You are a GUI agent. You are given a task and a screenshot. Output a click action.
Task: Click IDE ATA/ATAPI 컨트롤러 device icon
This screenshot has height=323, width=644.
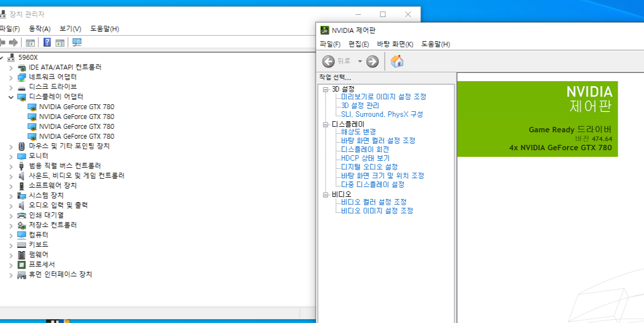pos(22,67)
